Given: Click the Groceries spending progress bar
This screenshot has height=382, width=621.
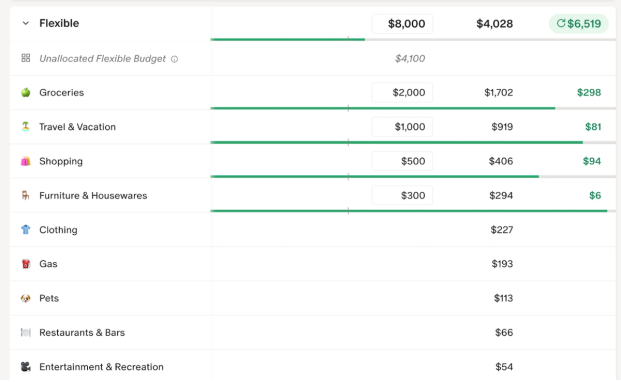Looking at the screenshot, I should [413, 108].
